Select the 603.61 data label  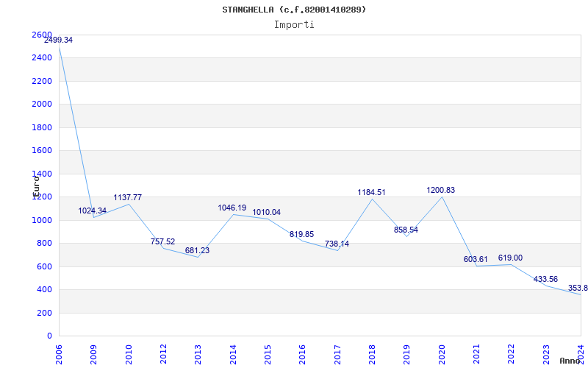(x=476, y=259)
